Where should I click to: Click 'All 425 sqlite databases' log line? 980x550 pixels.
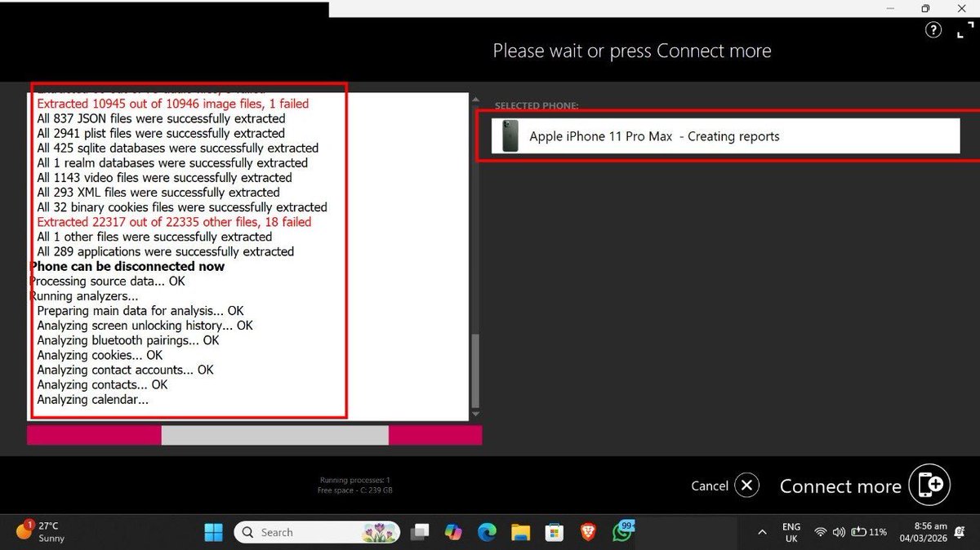click(x=177, y=148)
